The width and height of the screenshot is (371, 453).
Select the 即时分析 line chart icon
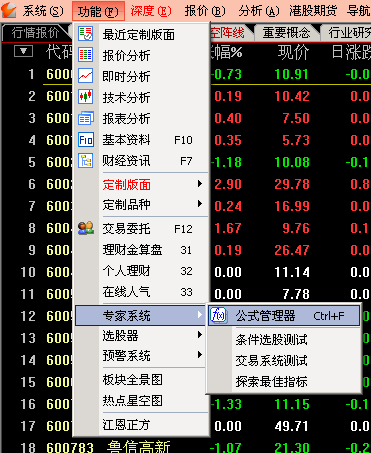click(x=85, y=76)
